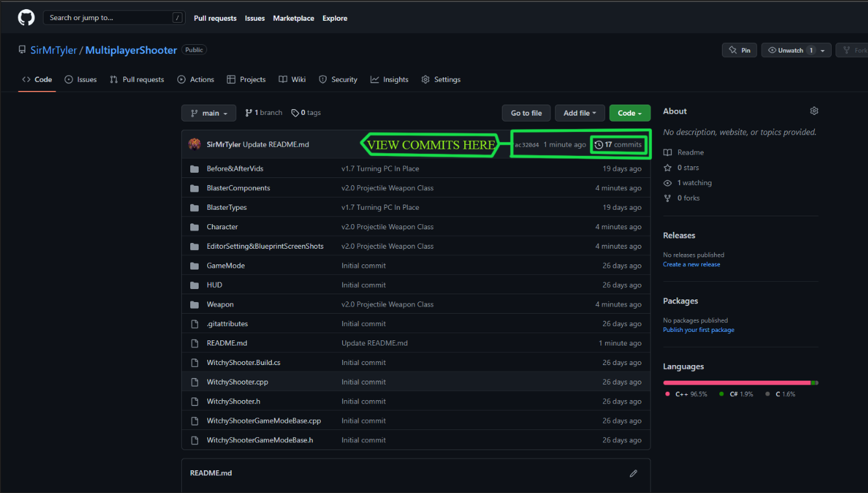Click the WitchyShooterGameModeBase.h file icon
Viewport: 868px width, 493px height.
(194, 440)
